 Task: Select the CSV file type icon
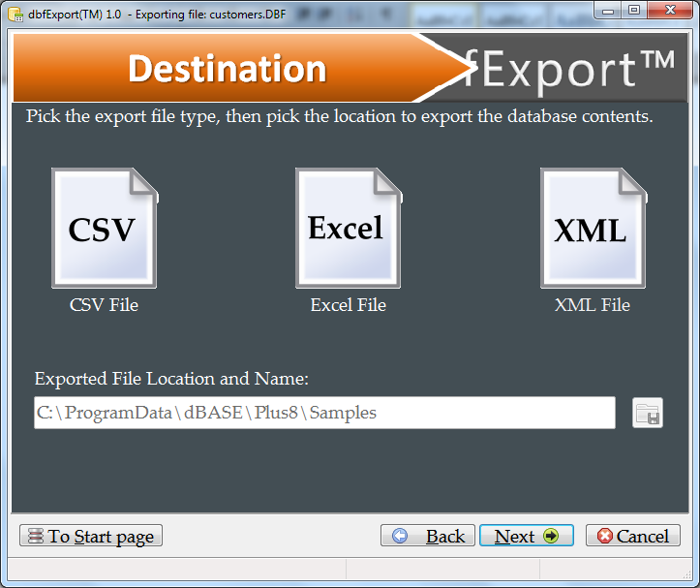coord(105,228)
